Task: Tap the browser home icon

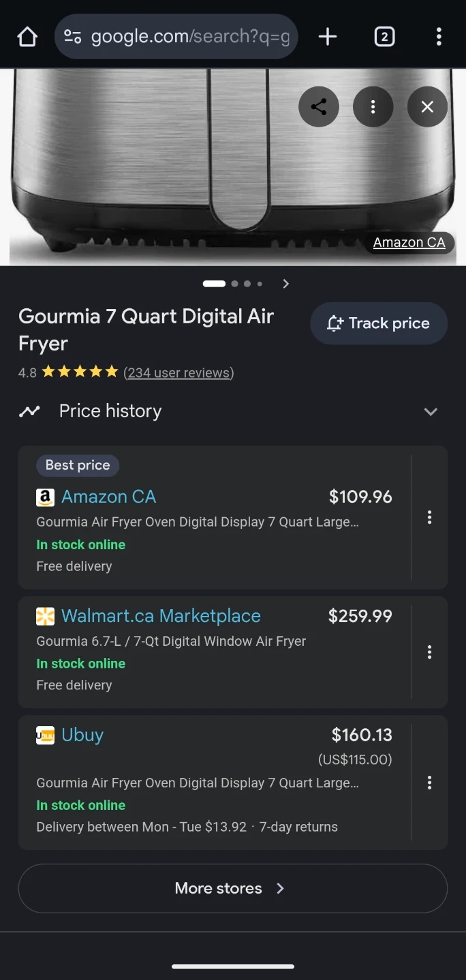Action: 27,37
